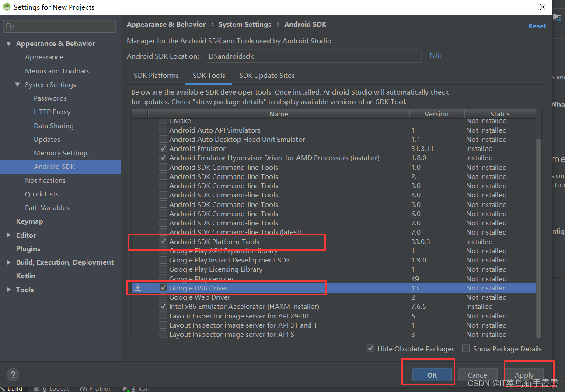
Task: Select Android SDK in the sidebar
Action: 60,167
